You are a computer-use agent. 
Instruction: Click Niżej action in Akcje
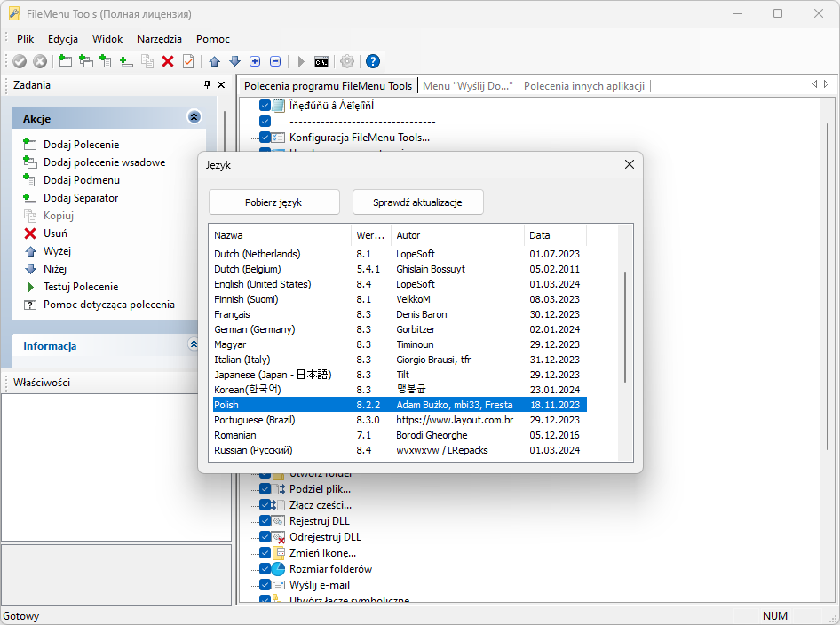45,268
